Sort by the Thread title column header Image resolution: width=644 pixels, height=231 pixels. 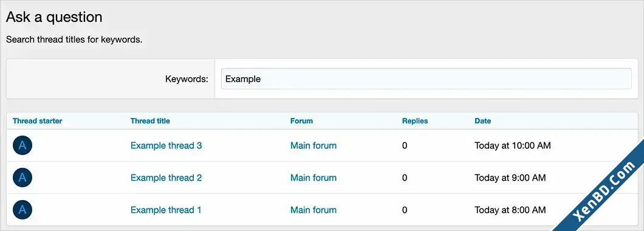click(150, 121)
